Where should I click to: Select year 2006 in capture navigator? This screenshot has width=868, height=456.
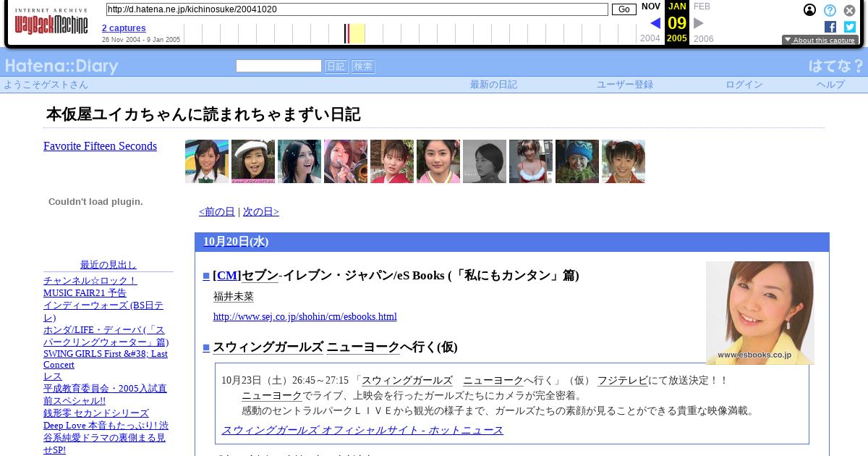(x=703, y=39)
